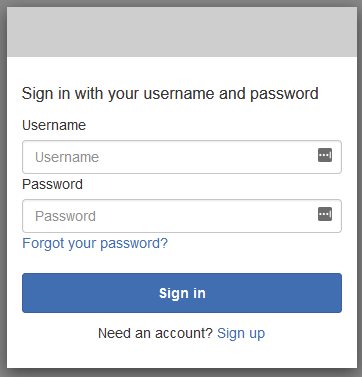Focus the Username text box

pos(182,157)
